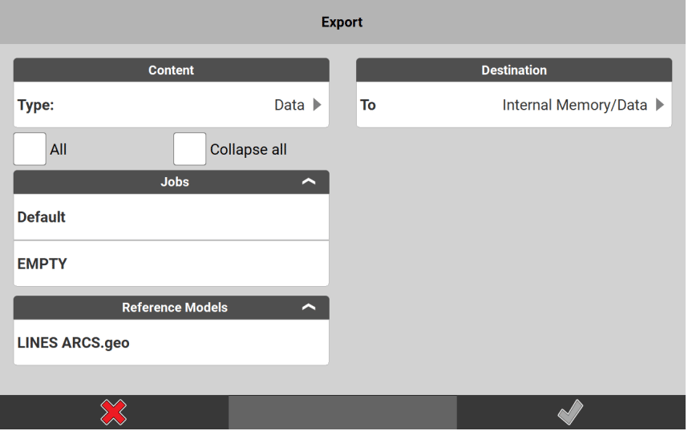This screenshot has height=431, width=688.
Task: Select the EMPTY job
Action: coord(170,264)
